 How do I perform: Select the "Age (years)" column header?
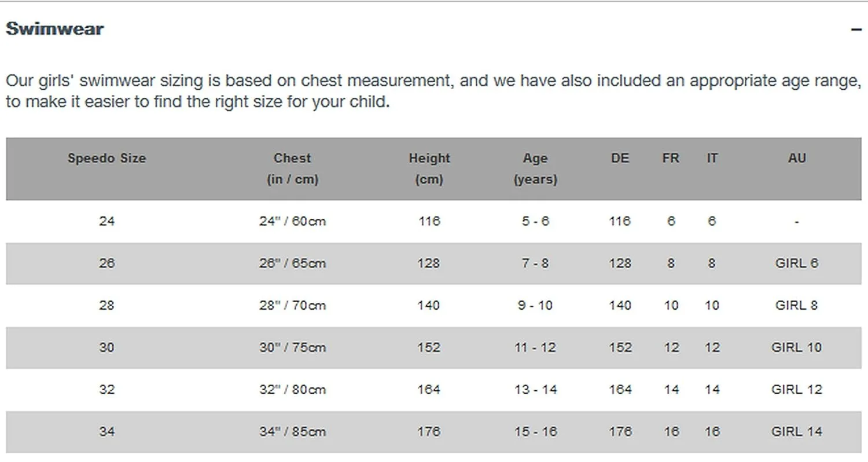[x=535, y=168]
